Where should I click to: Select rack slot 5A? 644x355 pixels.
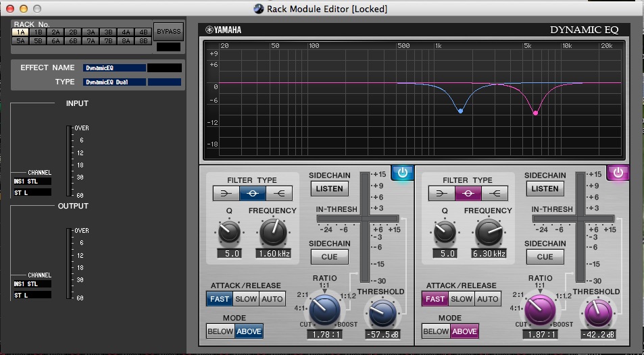[20, 40]
